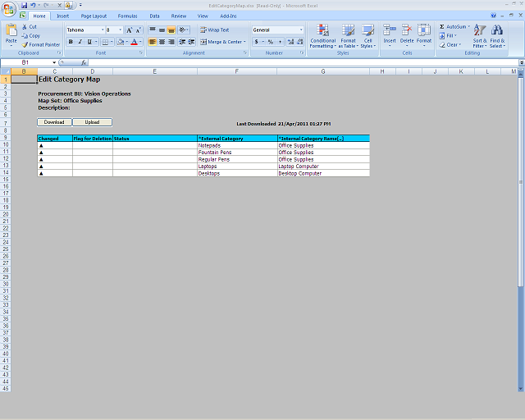Toggle center horizontal alignment

(x=162, y=42)
